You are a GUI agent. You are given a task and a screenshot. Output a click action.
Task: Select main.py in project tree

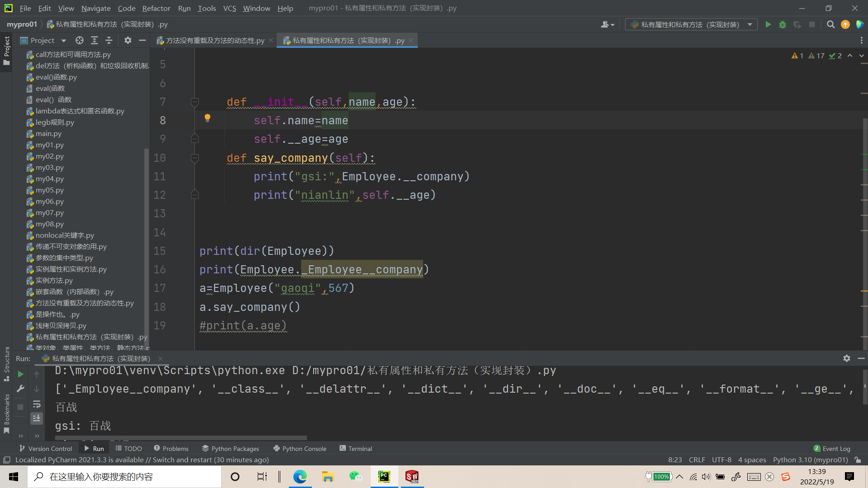click(48, 134)
